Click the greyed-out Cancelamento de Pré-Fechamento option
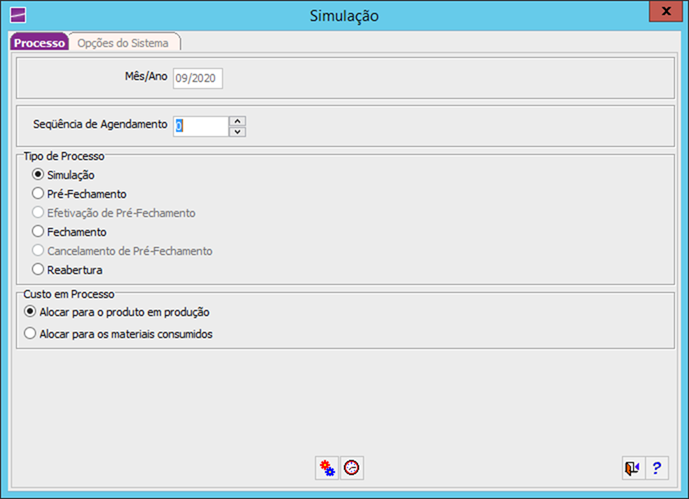The width and height of the screenshot is (689, 499). pyautogui.click(x=39, y=251)
